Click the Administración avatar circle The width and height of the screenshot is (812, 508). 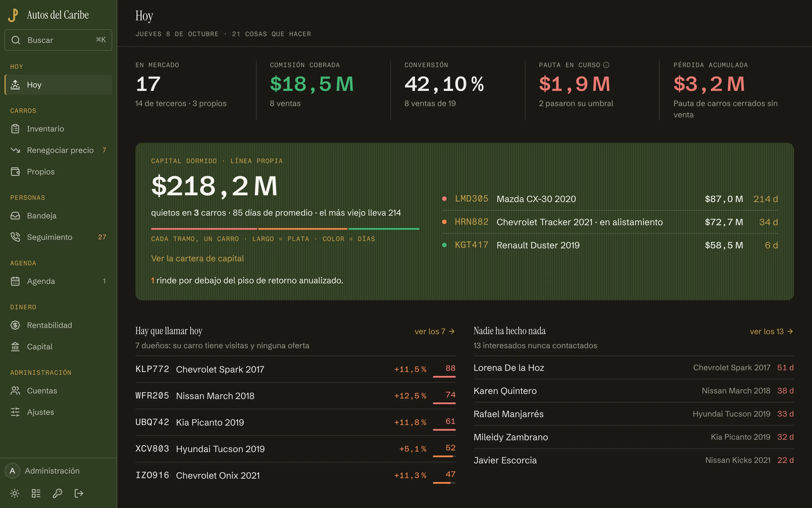click(x=12, y=471)
